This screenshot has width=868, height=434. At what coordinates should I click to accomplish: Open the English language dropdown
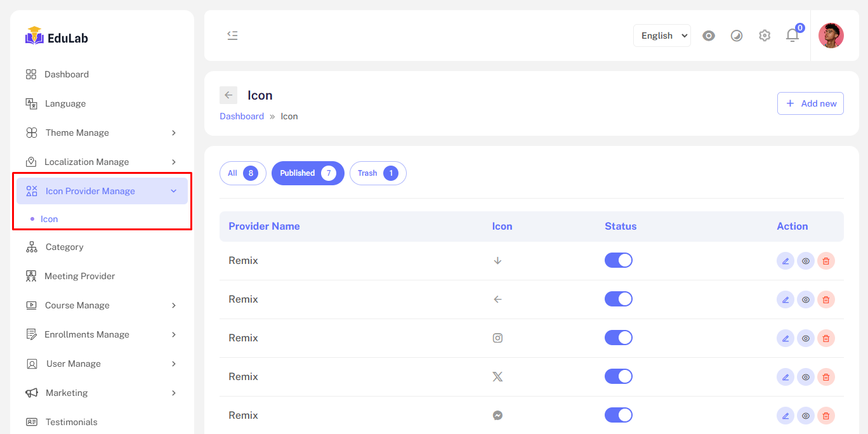[662, 36]
